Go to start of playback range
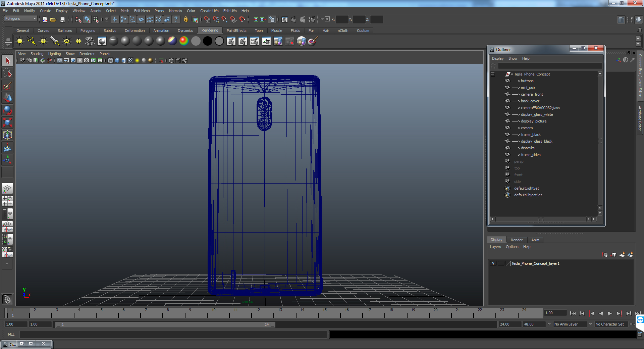The image size is (644, 349). point(573,313)
